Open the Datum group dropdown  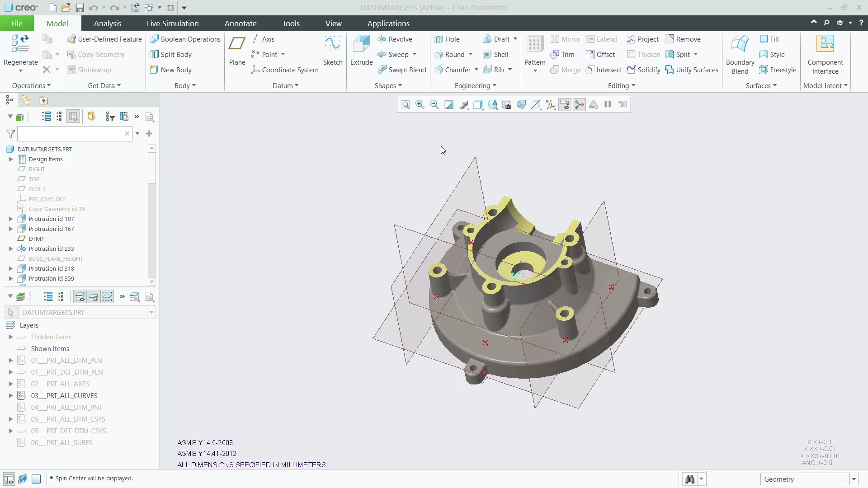click(x=285, y=86)
